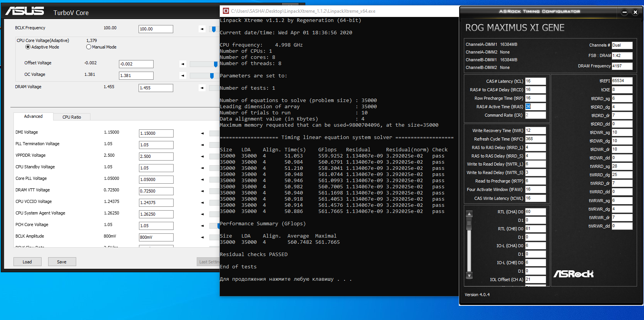This screenshot has width=644, height=320.
Task: Click the Offset Voltage decrease arrow
Action: pos(183,64)
